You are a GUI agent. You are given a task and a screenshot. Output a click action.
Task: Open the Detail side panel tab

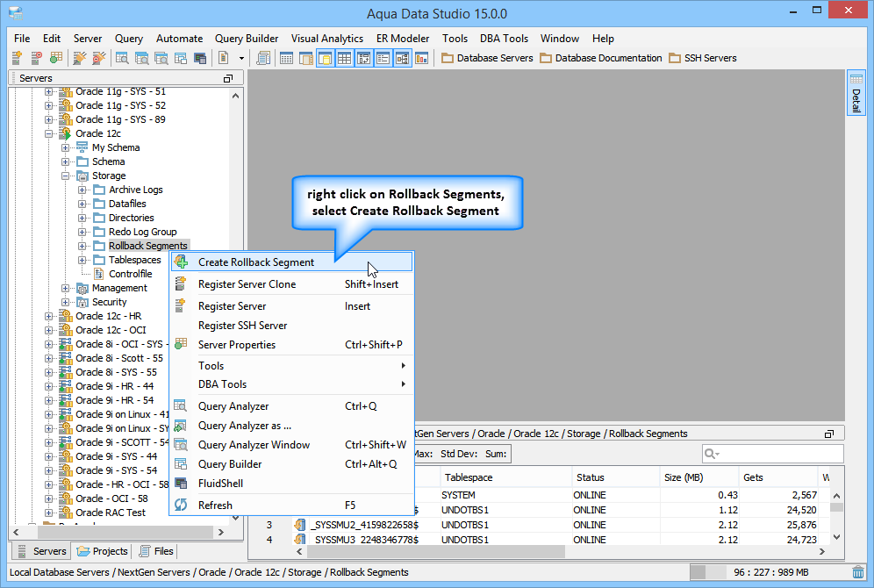(x=856, y=92)
